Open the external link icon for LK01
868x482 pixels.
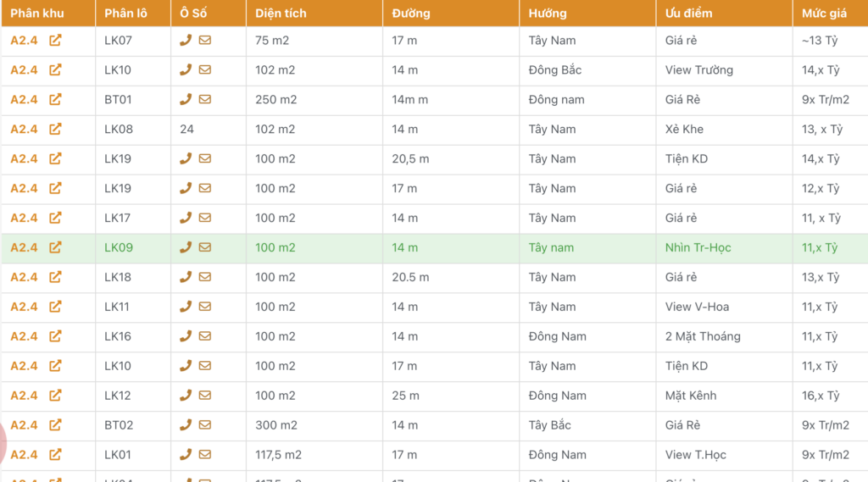[55, 455]
